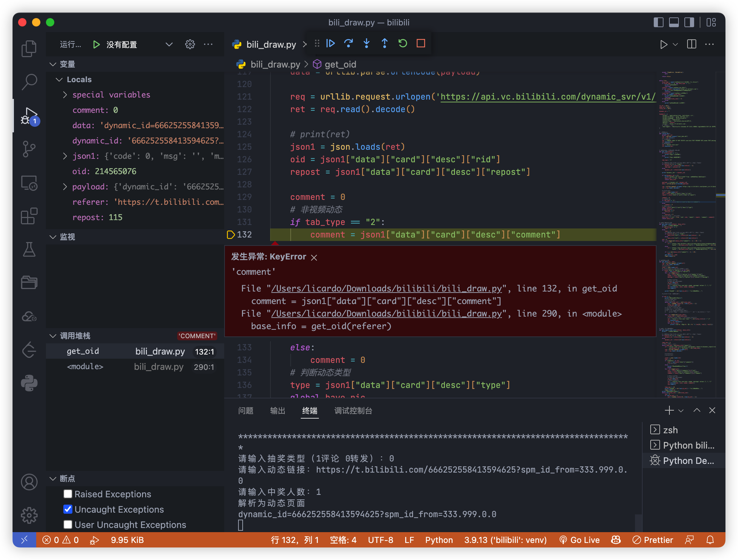Select Python interpreter 3.9.13 in status bar

(x=505, y=540)
